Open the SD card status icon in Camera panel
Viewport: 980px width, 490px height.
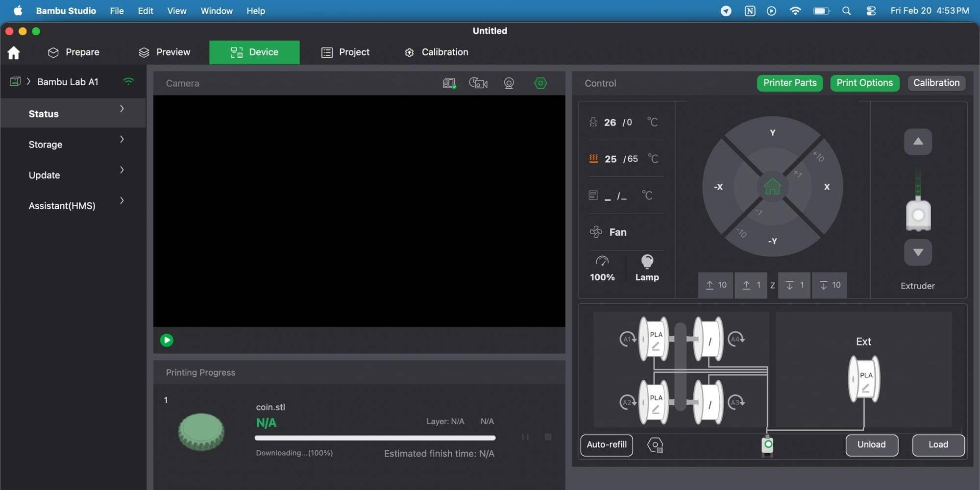(449, 83)
